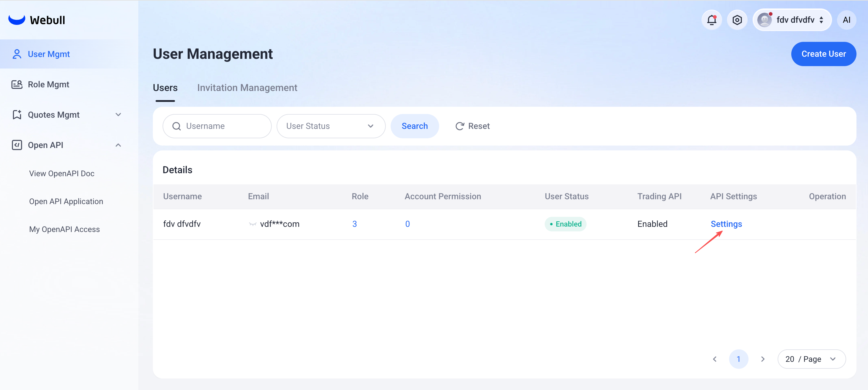This screenshot has width=868, height=390.
Task: Click the Create User button
Action: click(823, 54)
